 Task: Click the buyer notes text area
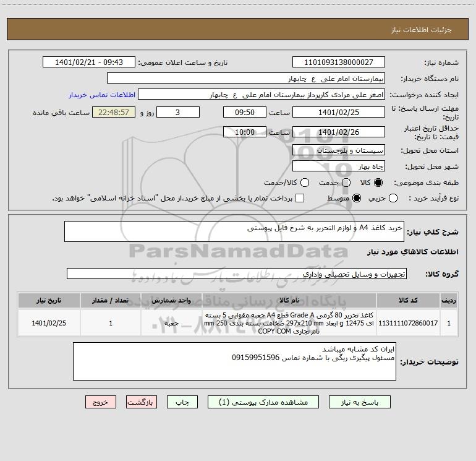click(234, 361)
